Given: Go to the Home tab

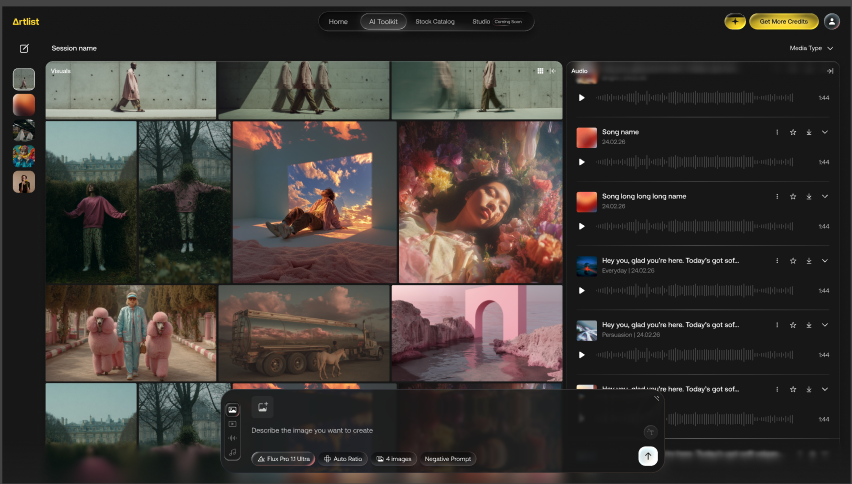Looking at the screenshot, I should pos(338,21).
